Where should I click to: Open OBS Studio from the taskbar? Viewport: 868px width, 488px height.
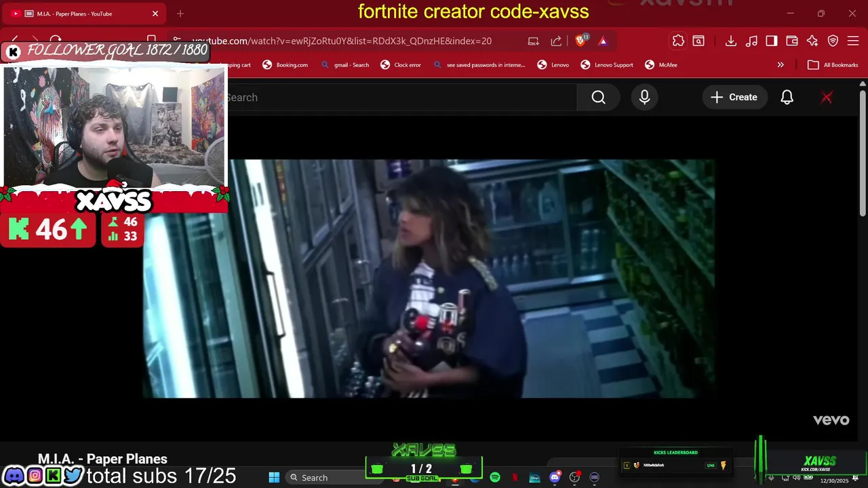coord(574,478)
